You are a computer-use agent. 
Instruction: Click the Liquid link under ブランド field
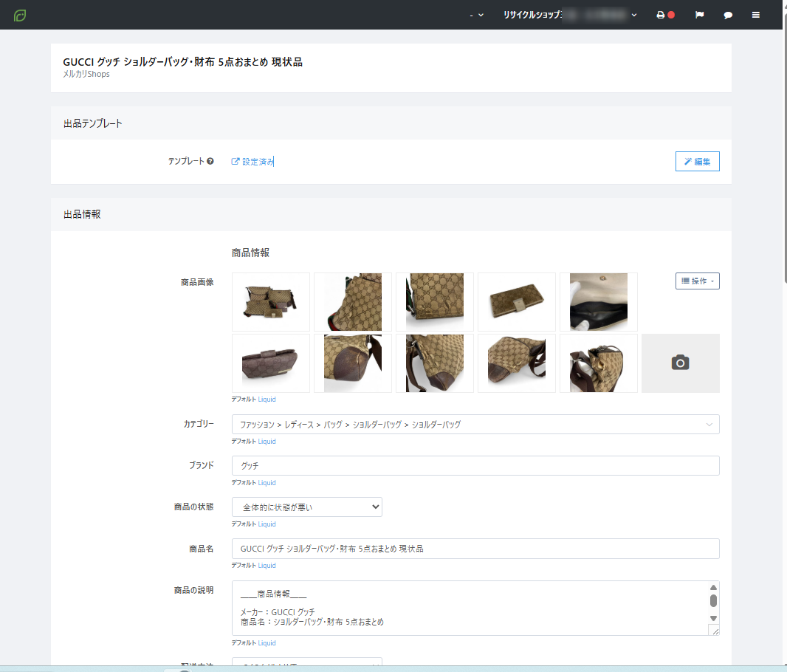[x=267, y=482]
